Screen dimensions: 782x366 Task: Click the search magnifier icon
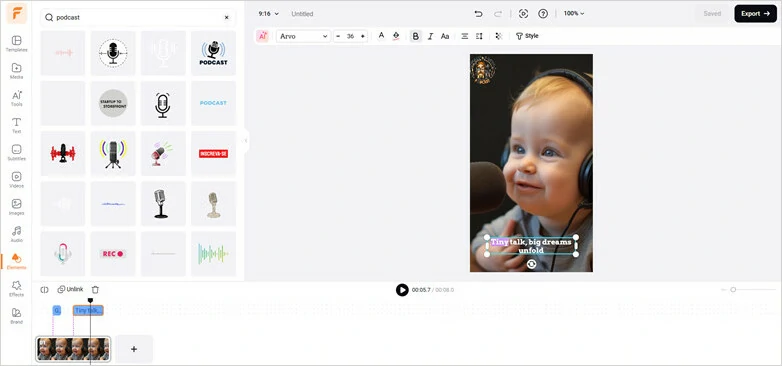point(49,17)
